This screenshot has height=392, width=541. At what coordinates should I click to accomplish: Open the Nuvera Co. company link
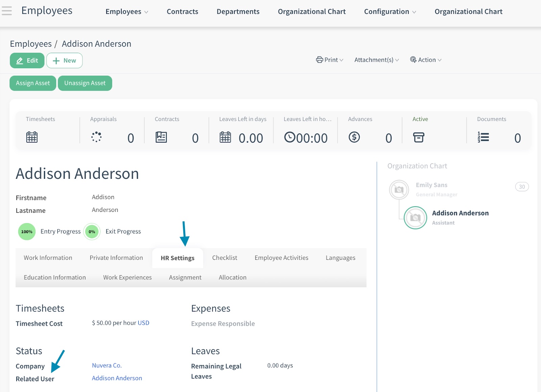(107, 366)
